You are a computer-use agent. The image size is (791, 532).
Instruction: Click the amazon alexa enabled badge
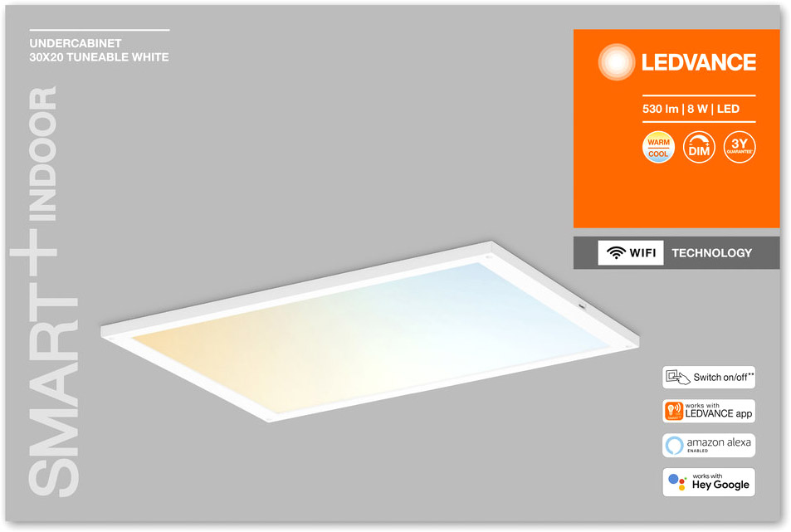(709, 446)
